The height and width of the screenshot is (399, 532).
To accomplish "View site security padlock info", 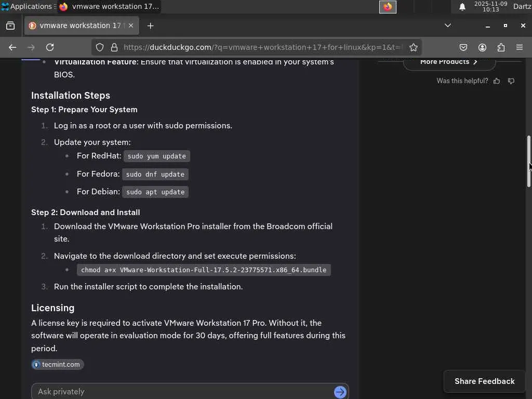I will [114, 47].
